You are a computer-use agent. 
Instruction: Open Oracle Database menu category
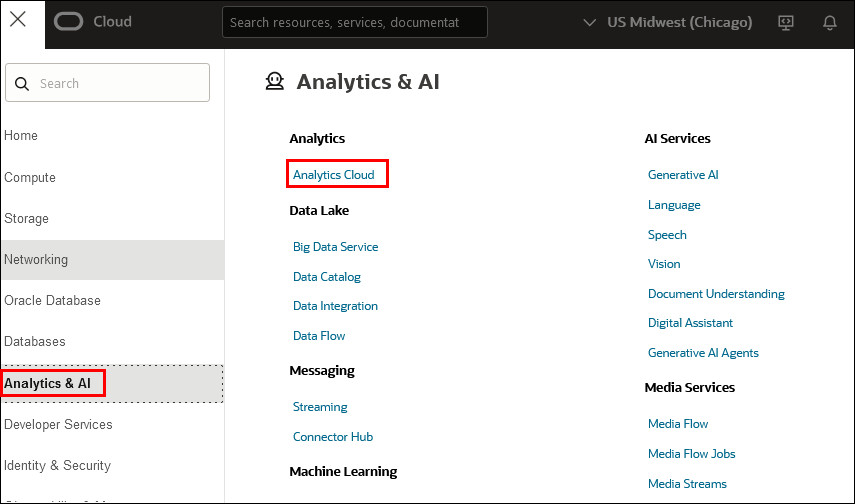pyautogui.click(x=52, y=301)
